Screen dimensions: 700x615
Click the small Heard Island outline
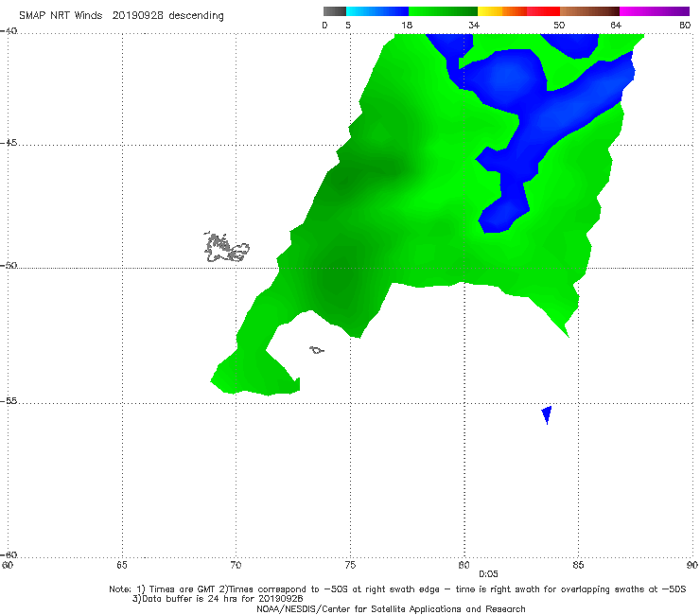(317, 350)
